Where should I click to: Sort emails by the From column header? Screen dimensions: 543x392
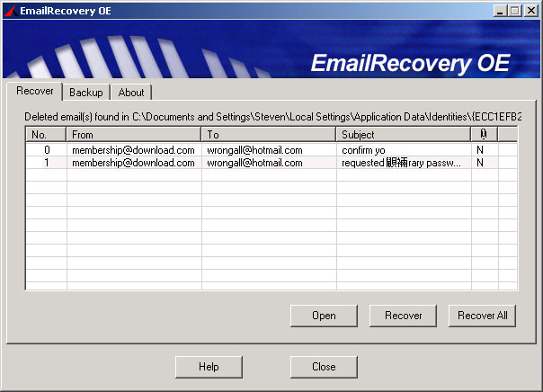(134, 134)
